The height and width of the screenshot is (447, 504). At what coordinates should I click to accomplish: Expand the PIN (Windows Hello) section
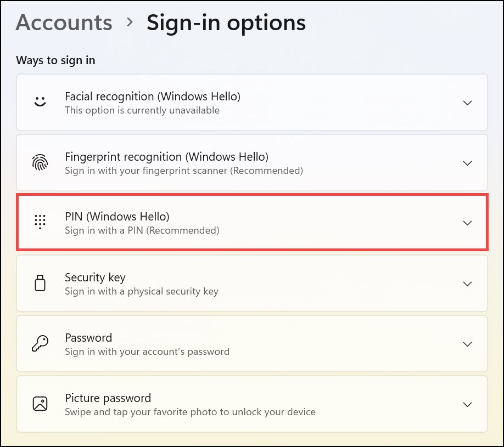(467, 223)
